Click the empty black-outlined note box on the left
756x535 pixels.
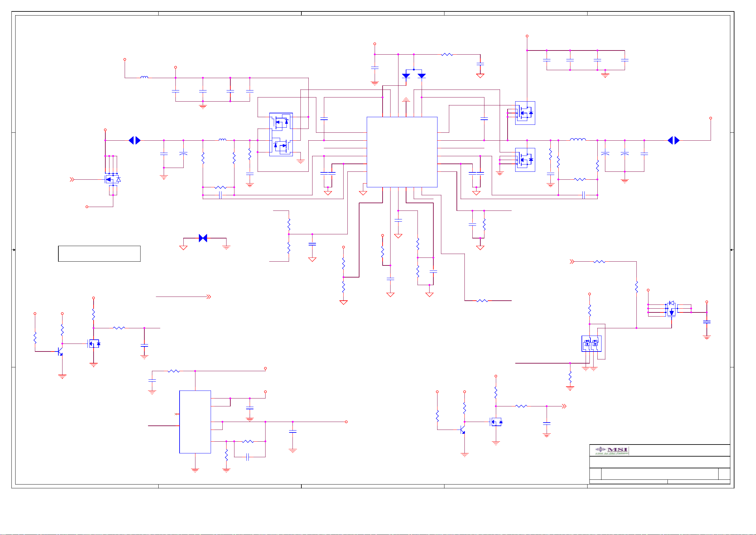coord(99,253)
